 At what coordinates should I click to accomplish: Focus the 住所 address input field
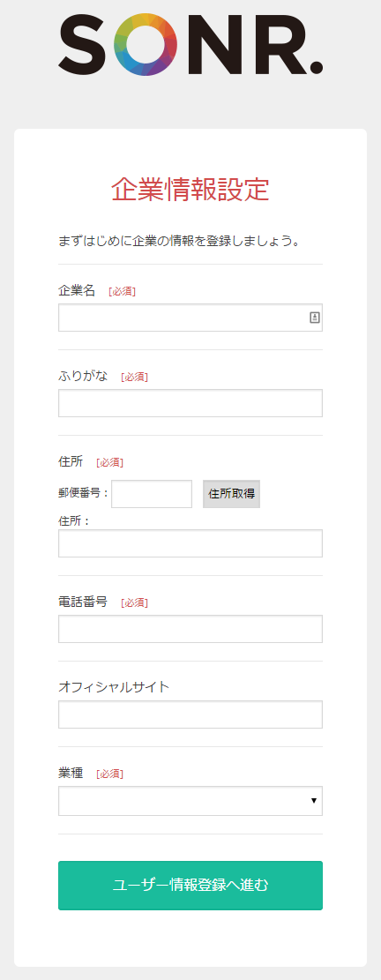190,543
